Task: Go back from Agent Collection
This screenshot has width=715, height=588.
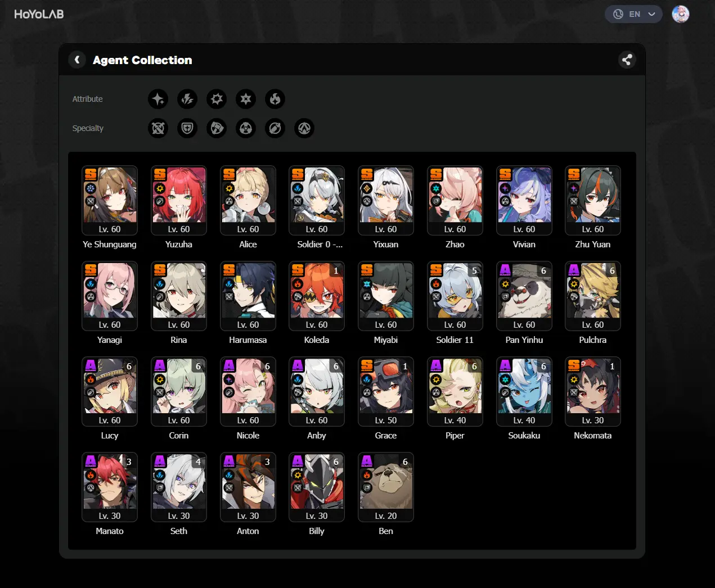Action: coord(77,60)
